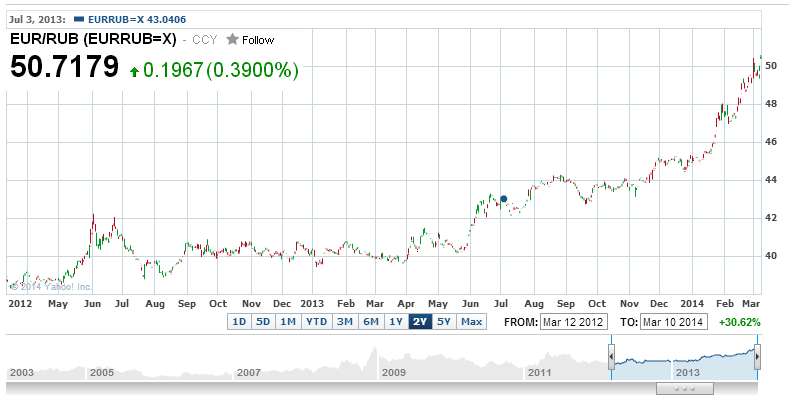The height and width of the screenshot is (397, 789).
Task: Click the right range slider handle arrow
Action: click(757, 357)
